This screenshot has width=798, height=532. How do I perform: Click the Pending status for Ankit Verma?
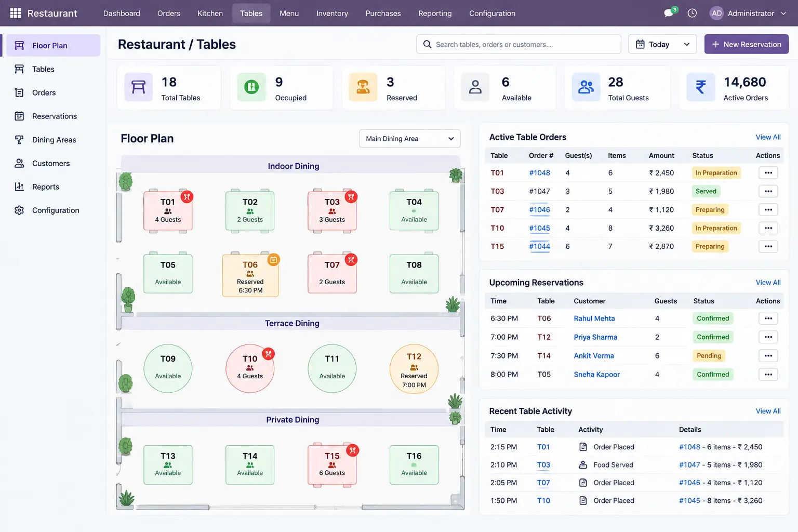709,356
